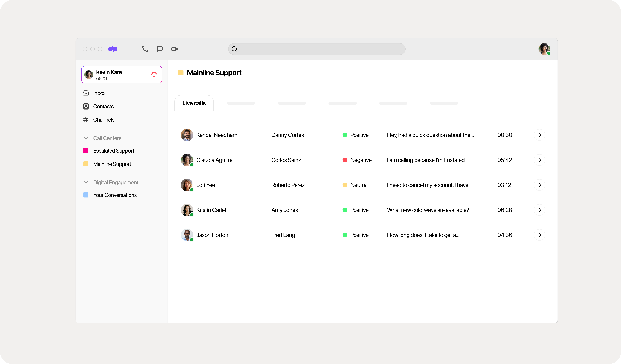The image size is (621, 364).
Task: Select the phone icon in the top toolbar
Action: pos(145,49)
